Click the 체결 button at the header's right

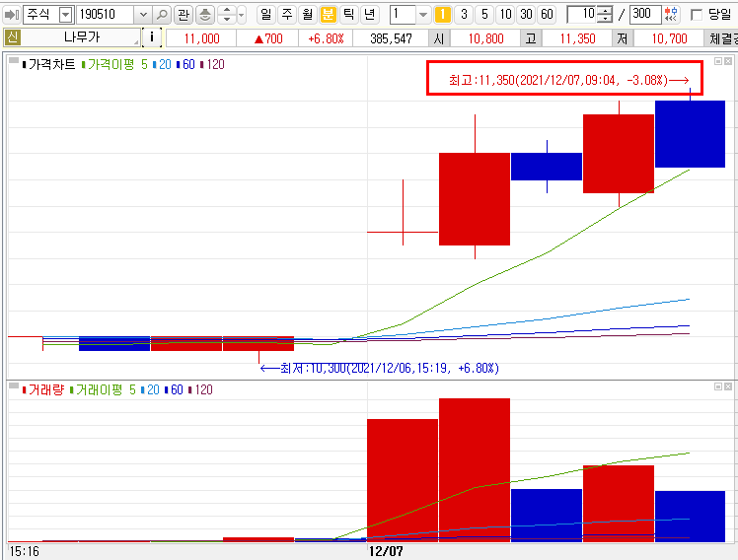(721, 38)
